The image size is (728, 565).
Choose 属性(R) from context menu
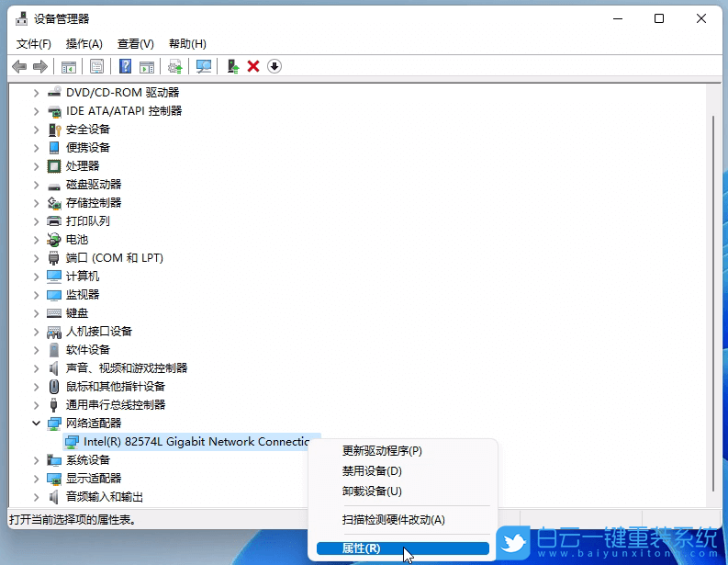tap(402, 548)
